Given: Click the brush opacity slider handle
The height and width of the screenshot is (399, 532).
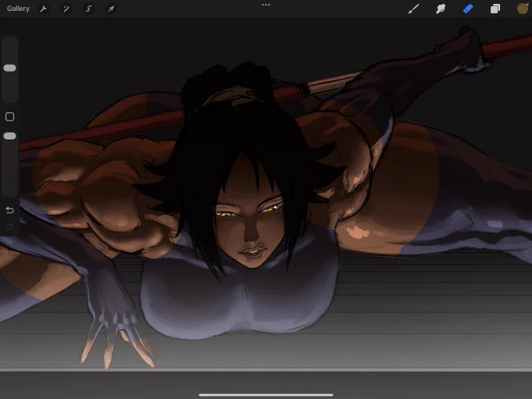Looking at the screenshot, I should tap(9, 136).
